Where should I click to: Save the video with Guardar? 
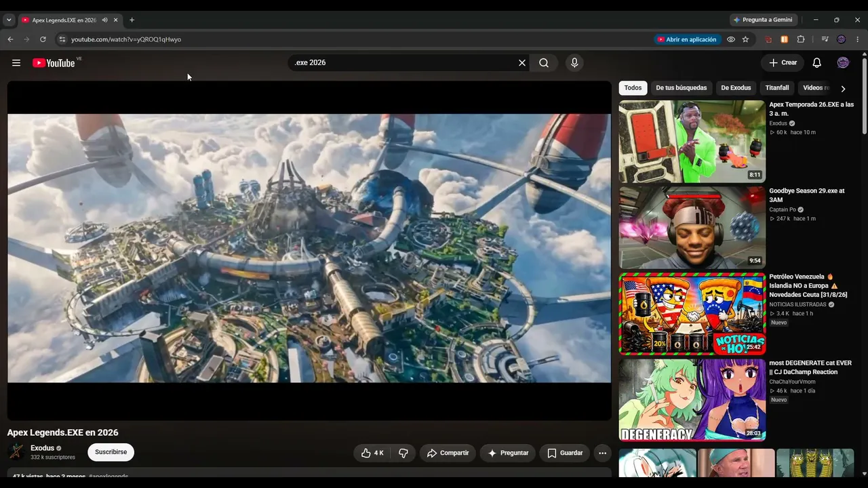pyautogui.click(x=564, y=453)
